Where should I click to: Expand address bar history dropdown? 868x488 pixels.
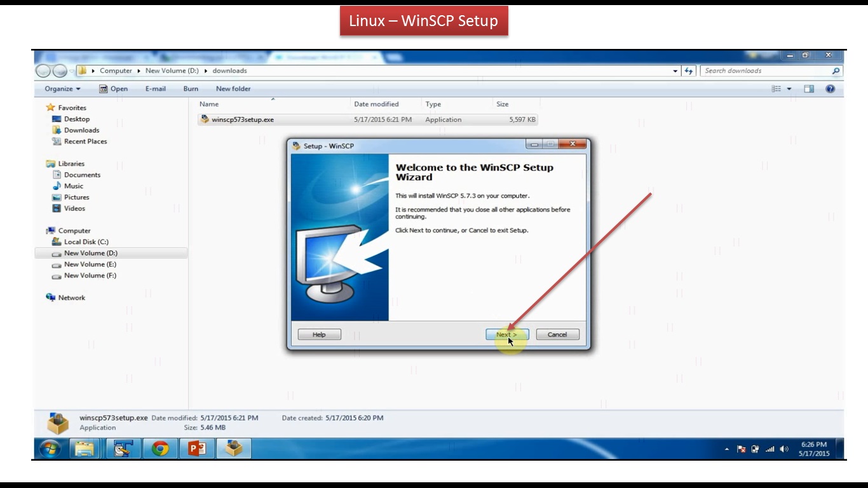[x=675, y=71]
